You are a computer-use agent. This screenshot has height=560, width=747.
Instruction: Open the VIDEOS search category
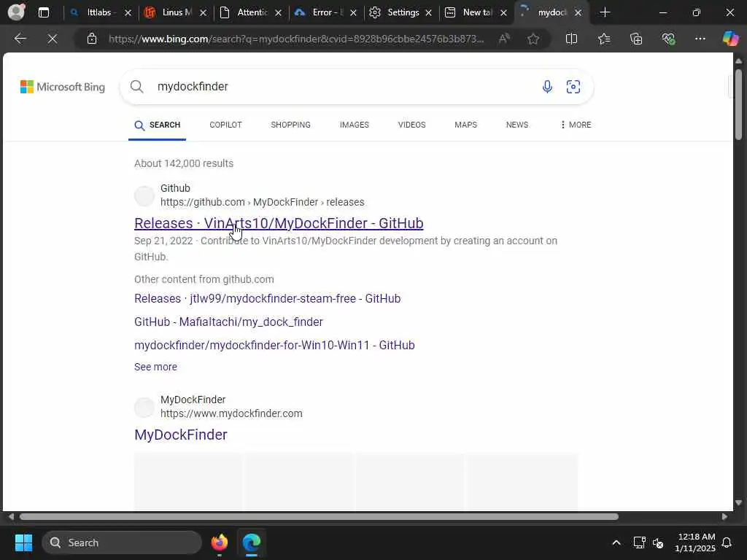pyautogui.click(x=411, y=125)
